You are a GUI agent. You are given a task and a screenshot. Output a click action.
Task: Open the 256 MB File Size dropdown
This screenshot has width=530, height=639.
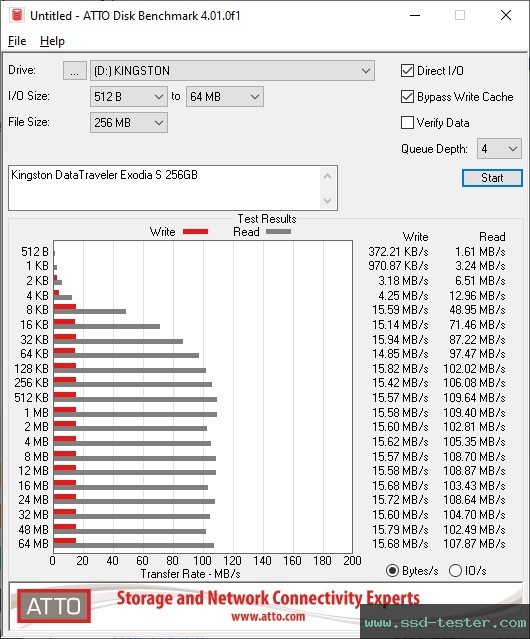pos(129,123)
